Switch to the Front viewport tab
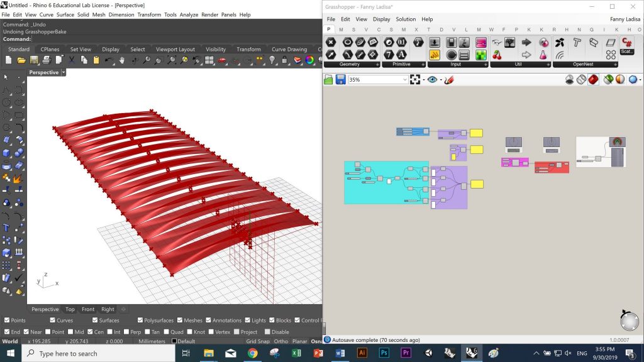 [88, 309]
